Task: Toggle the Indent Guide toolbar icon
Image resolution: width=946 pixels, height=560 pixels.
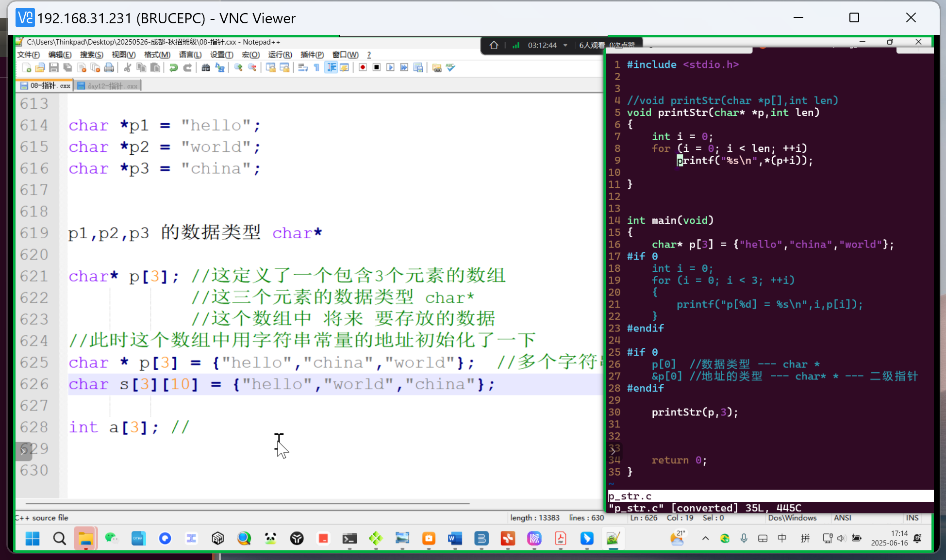Action: (331, 67)
